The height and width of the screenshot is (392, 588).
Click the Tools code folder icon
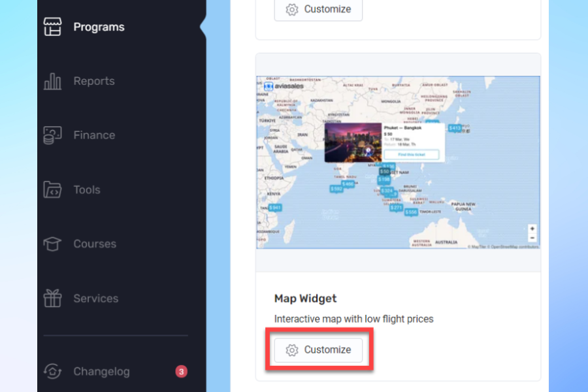click(52, 189)
